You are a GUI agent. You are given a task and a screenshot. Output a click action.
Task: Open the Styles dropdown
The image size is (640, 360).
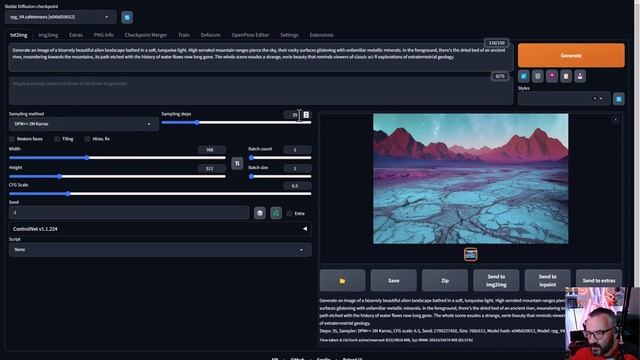(x=564, y=98)
